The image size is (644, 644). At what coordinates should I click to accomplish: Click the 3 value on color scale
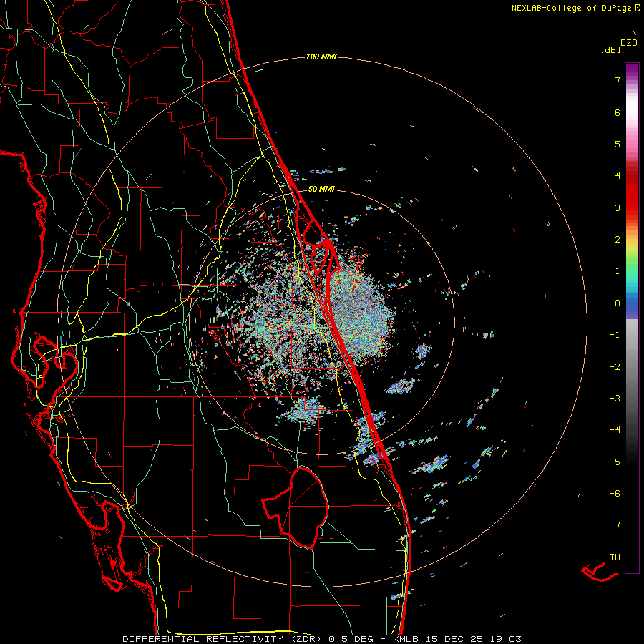618,208
